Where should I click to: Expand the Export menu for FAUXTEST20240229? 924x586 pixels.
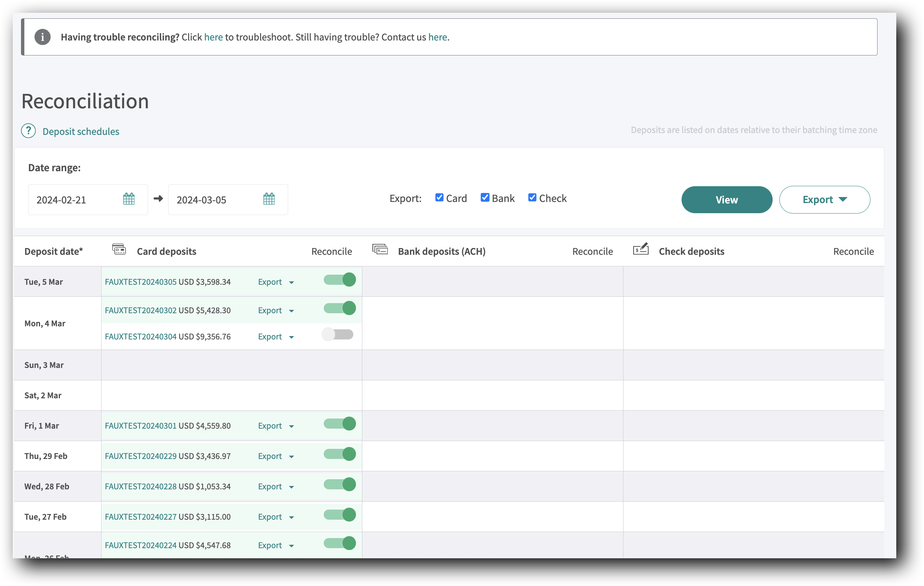coord(275,456)
